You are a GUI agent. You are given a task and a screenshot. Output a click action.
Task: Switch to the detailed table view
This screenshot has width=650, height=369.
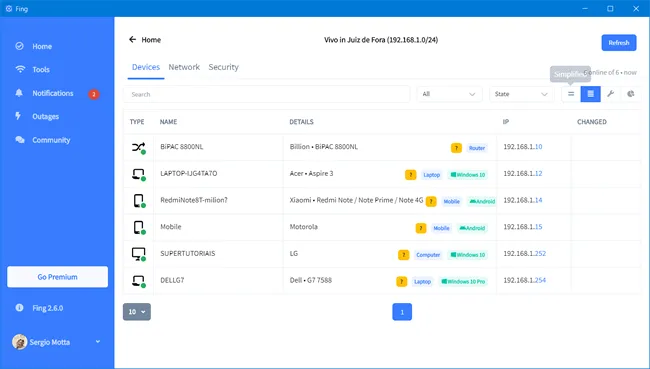point(590,94)
